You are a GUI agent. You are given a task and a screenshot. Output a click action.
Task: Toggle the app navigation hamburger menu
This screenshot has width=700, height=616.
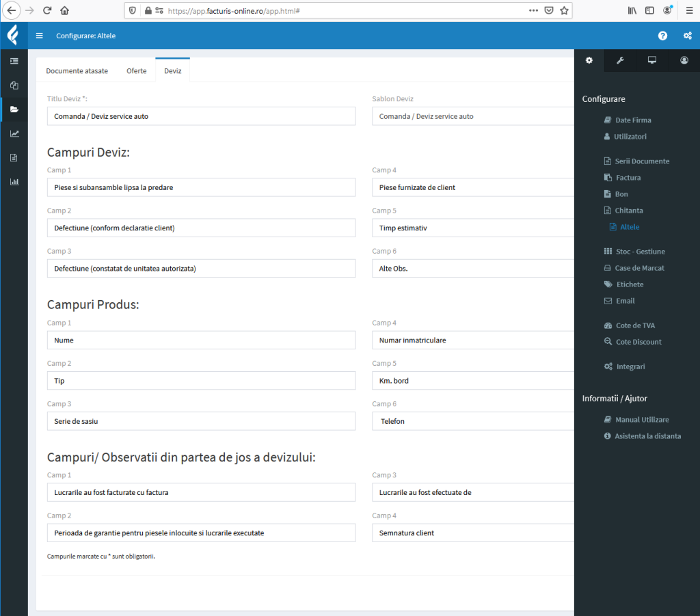coord(39,36)
